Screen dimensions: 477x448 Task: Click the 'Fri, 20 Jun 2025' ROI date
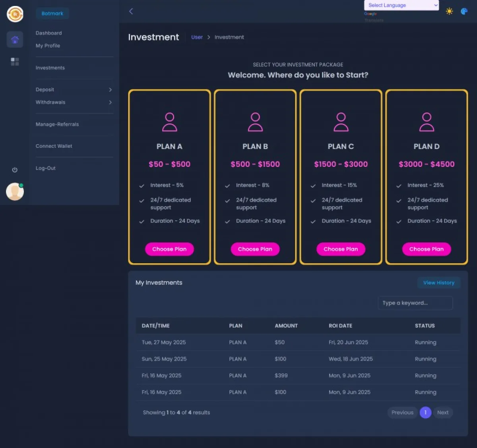[348, 342]
